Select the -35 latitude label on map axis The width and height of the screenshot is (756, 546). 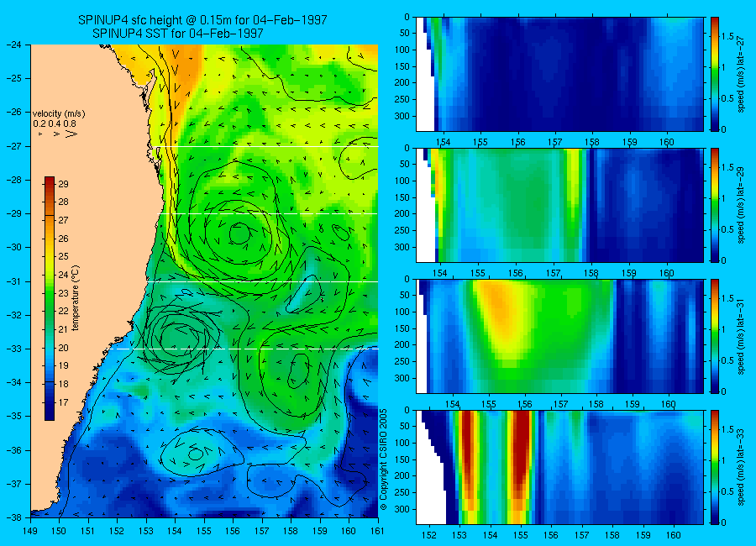(x=13, y=416)
